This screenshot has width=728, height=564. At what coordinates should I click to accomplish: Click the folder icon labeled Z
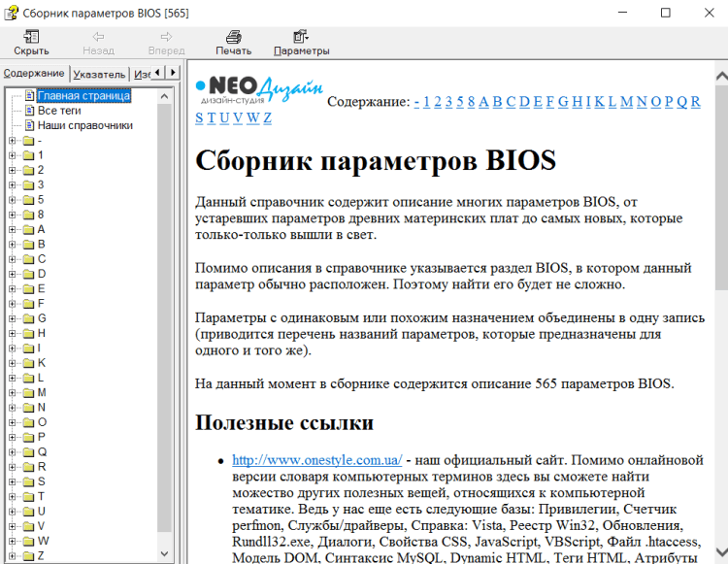click(29, 555)
